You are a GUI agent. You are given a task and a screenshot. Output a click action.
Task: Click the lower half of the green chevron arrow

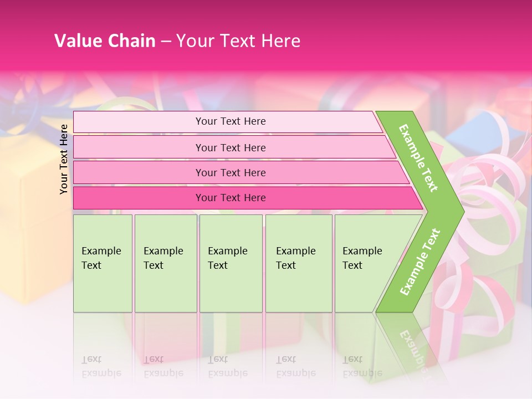pos(420,260)
